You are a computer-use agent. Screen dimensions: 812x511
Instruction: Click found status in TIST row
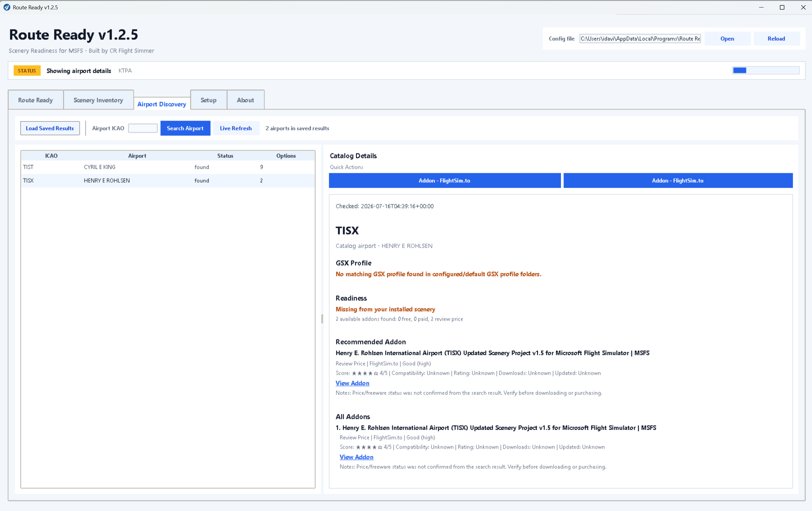click(202, 167)
